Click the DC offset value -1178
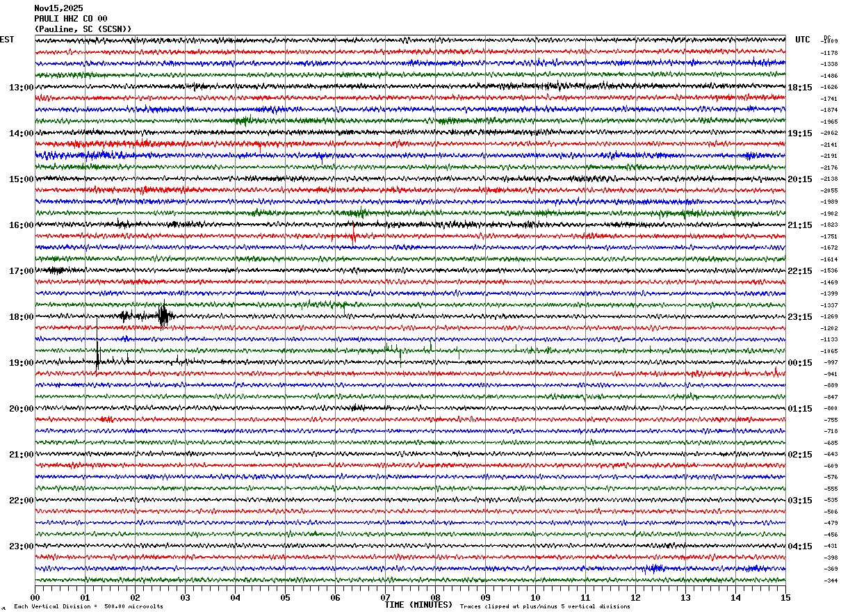 (x=830, y=53)
